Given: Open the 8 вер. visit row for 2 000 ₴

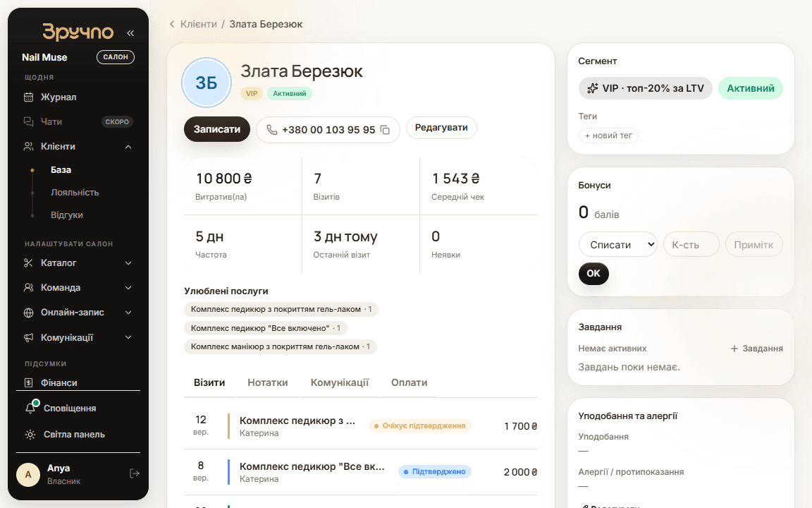Looking at the screenshot, I should coord(361,472).
